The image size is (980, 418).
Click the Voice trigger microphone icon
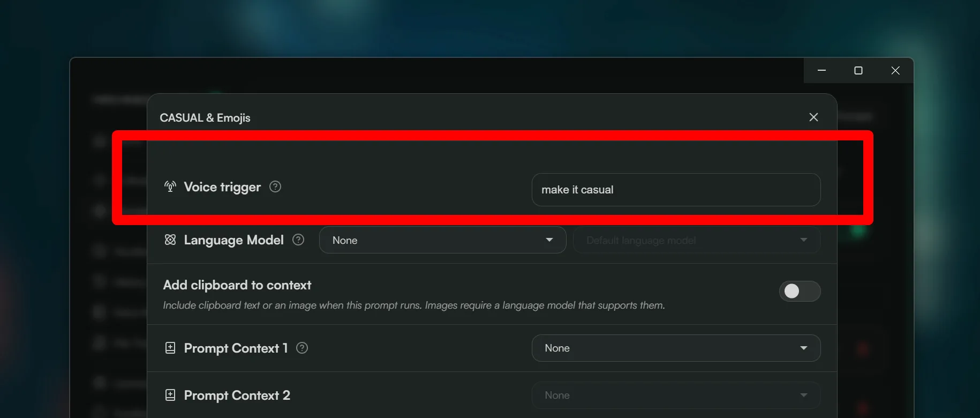pos(170,186)
